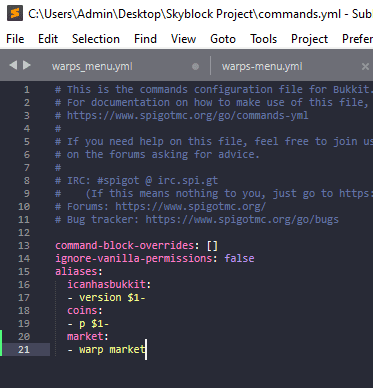The image size is (373, 388).
Task: Click unsaved dot on warps_menu.yml tab
Action: [x=195, y=67]
